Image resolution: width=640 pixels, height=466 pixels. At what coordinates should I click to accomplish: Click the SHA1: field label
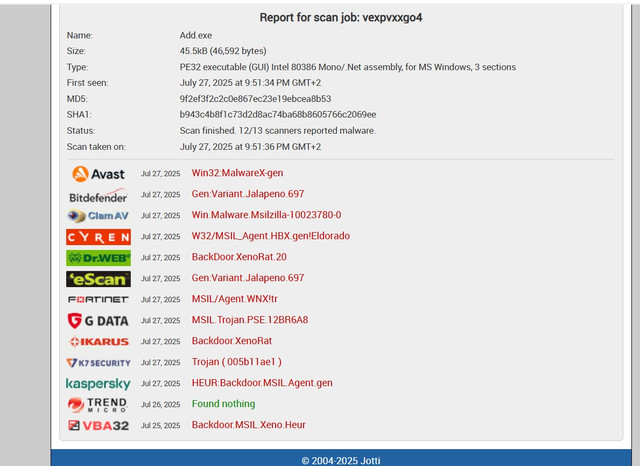[x=79, y=115]
